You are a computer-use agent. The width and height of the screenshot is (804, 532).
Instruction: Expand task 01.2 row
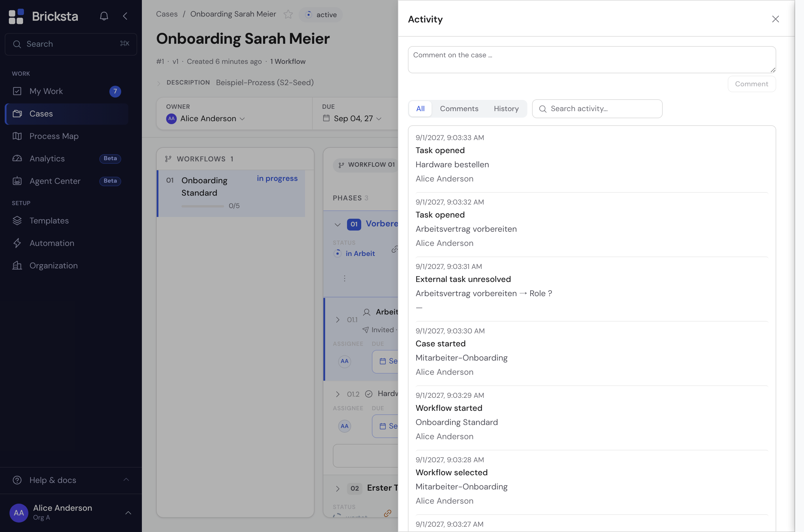point(338,394)
